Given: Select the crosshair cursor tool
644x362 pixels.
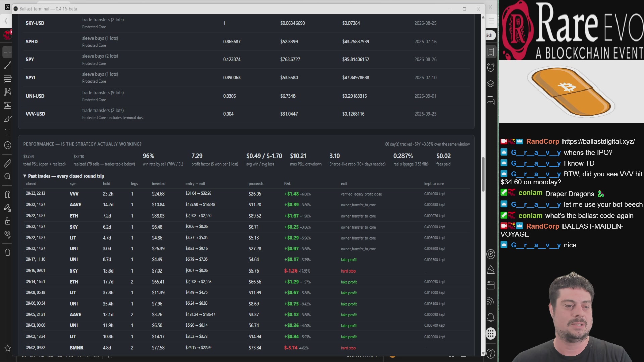Looking at the screenshot, I should coord(7,52).
